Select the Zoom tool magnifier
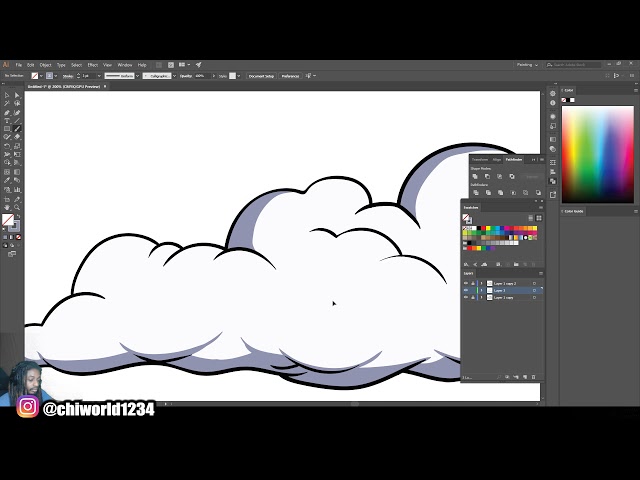 click(x=17, y=207)
